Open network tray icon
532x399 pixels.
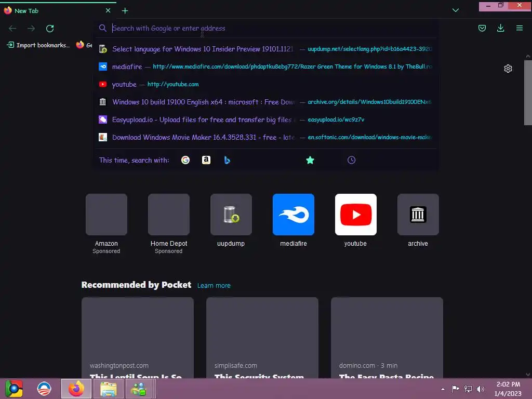468,389
